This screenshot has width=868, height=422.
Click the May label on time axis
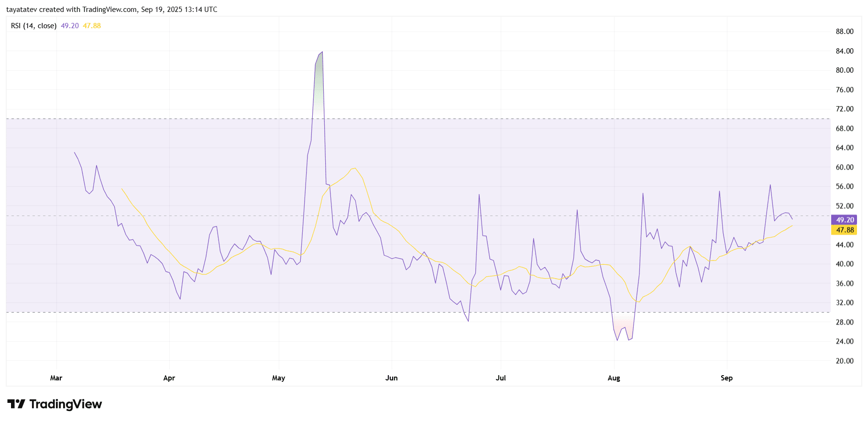278,378
